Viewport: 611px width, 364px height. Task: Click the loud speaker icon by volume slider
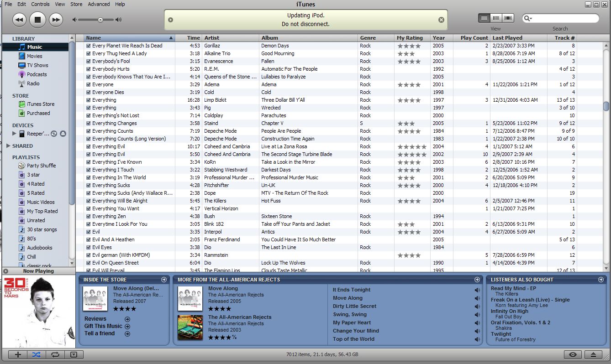[x=118, y=20]
